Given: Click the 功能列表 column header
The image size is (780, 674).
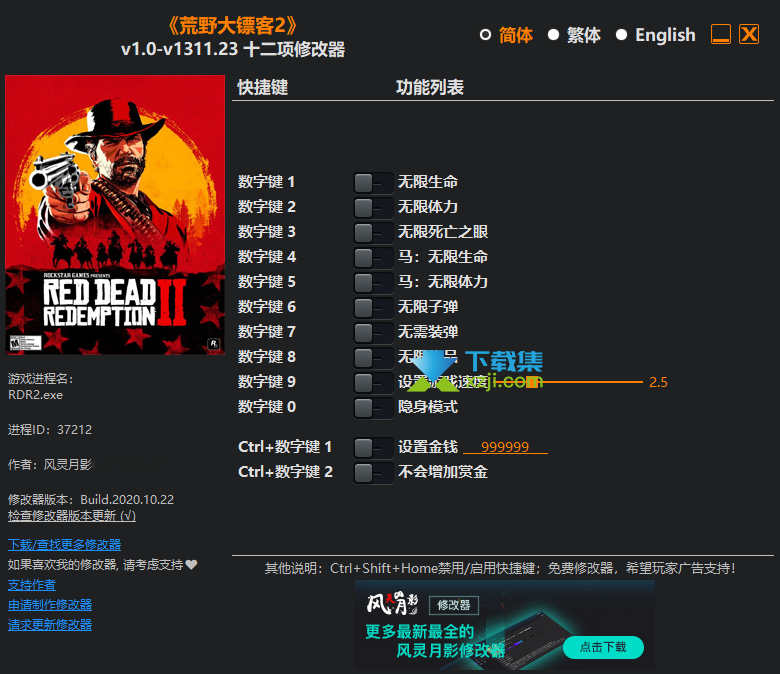Looking at the screenshot, I should pyautogui.click(x=430, y=88).
